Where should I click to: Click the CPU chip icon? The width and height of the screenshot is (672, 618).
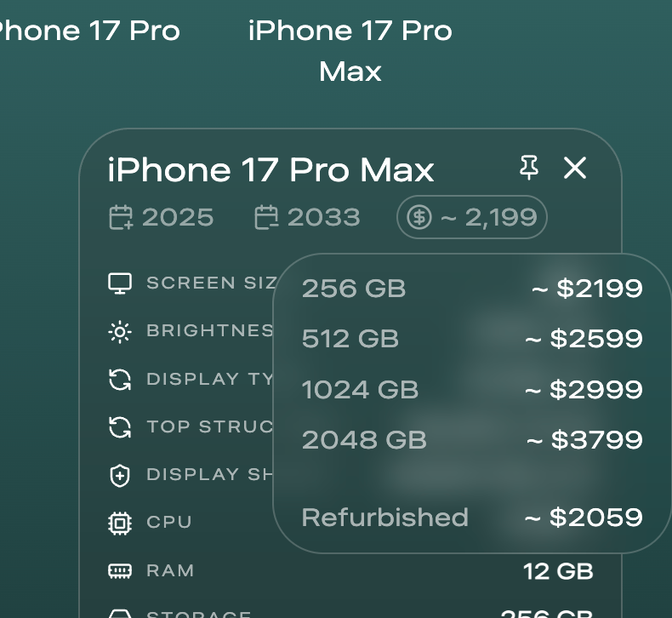(x=120, y=523)
